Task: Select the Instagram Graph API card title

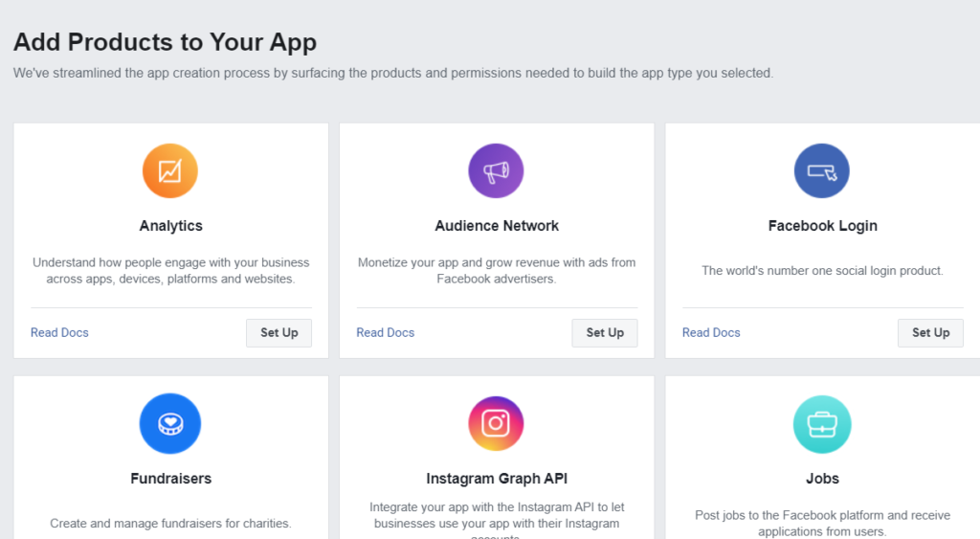Action: coord(497,479)
